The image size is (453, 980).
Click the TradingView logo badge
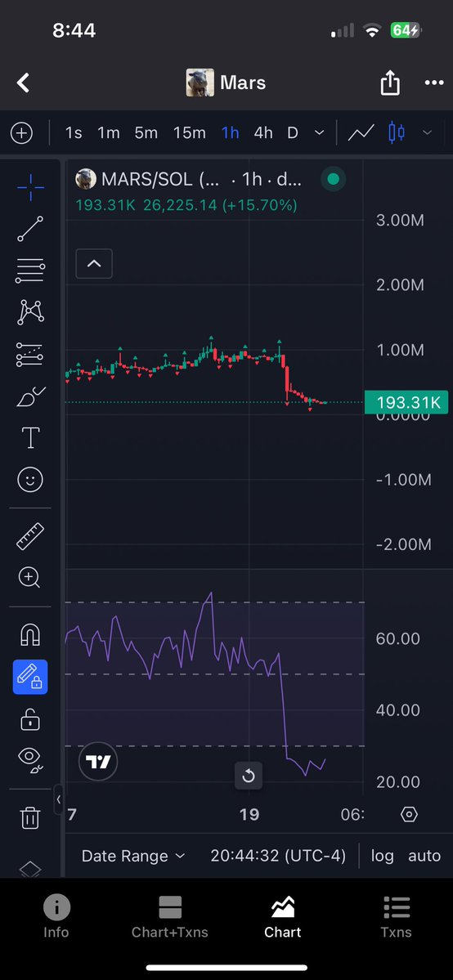pyautogui.click(x=98, y=762)
